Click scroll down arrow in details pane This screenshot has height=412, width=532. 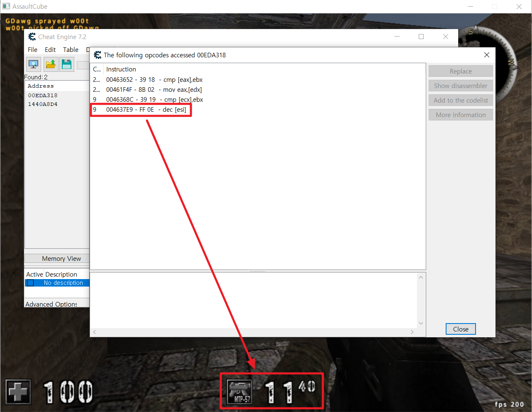pyautogui.click(x=421, y=323)
